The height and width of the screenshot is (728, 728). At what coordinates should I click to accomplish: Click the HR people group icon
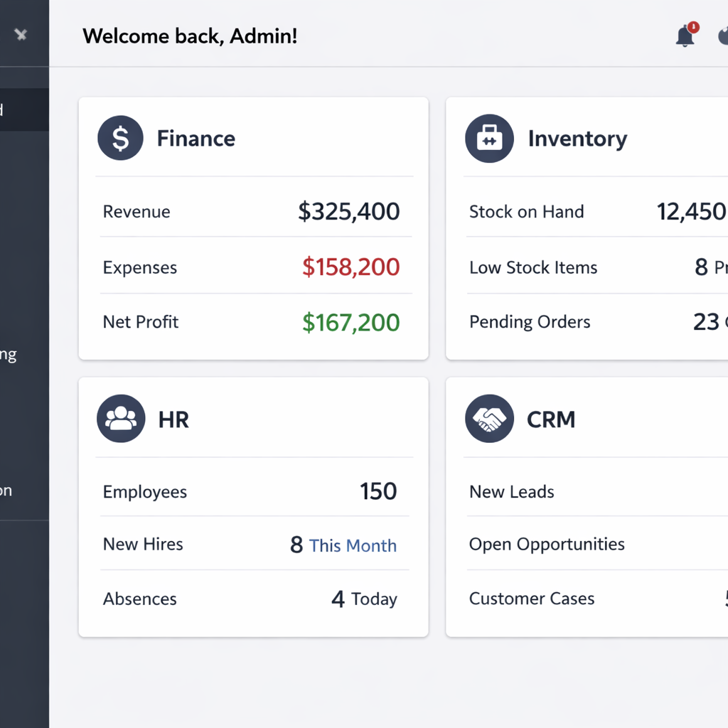click(121, 419)
